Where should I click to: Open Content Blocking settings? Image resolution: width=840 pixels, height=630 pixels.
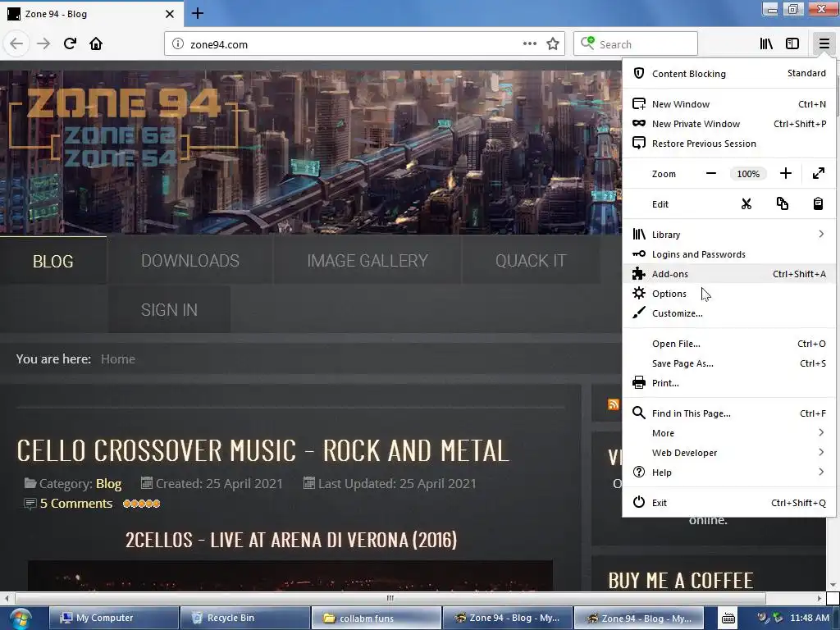(x=728, y=73)
